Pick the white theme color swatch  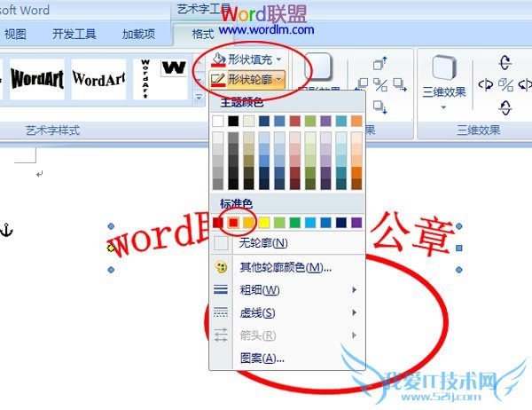(x=218, y=121)
